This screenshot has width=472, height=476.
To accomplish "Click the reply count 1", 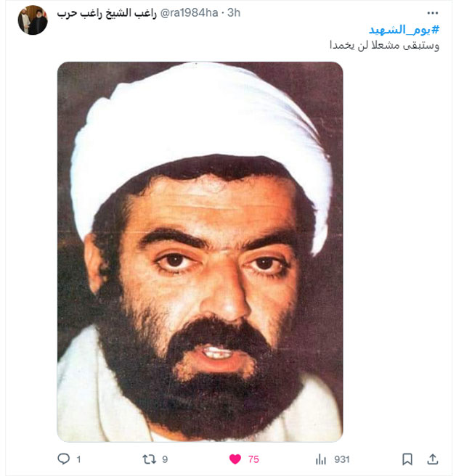I will [x=78, y=459].
